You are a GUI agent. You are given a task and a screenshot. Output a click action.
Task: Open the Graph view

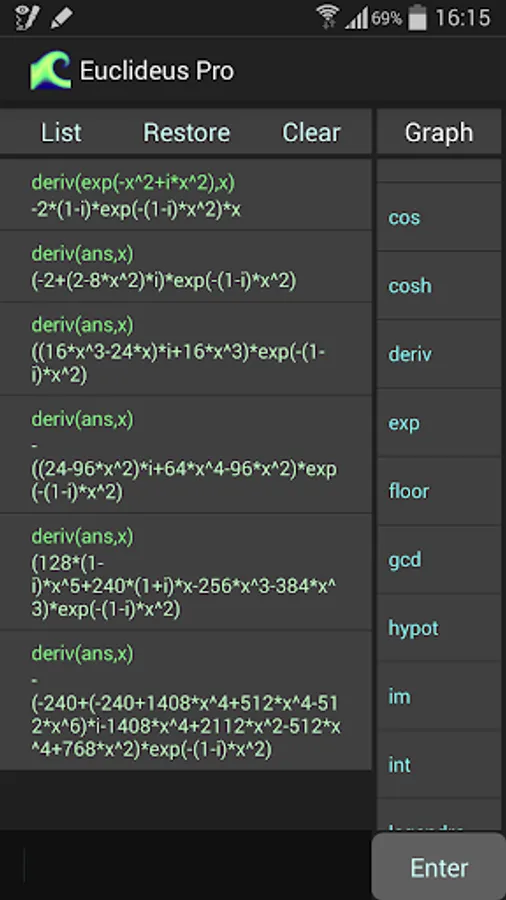pos(439,133)
